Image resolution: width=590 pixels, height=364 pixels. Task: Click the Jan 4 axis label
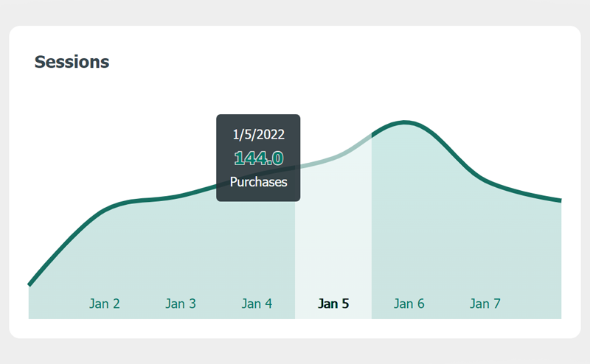(257, 304)
